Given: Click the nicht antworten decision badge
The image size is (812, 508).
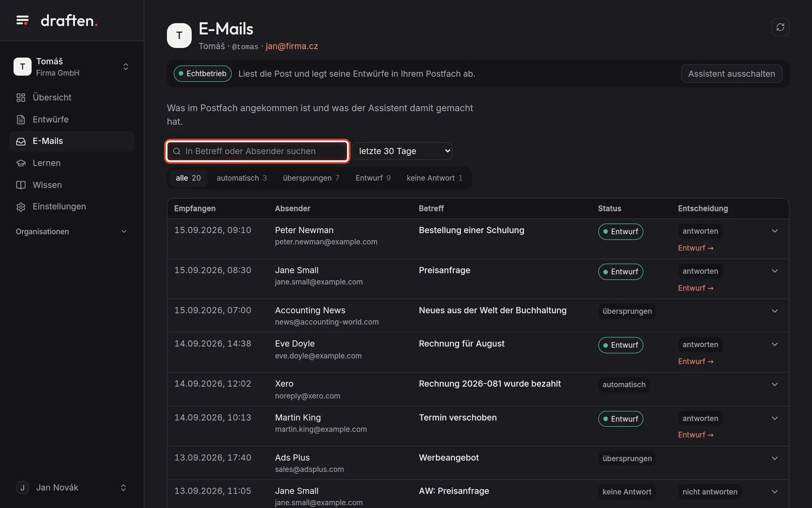Looking at the screenshot, I should (710, 492).
